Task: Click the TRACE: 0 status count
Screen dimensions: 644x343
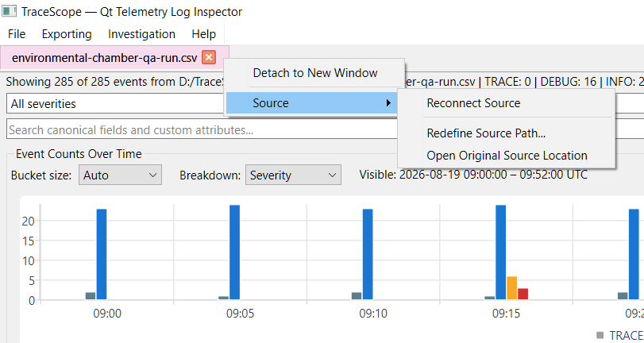Action: pos(507,82)
